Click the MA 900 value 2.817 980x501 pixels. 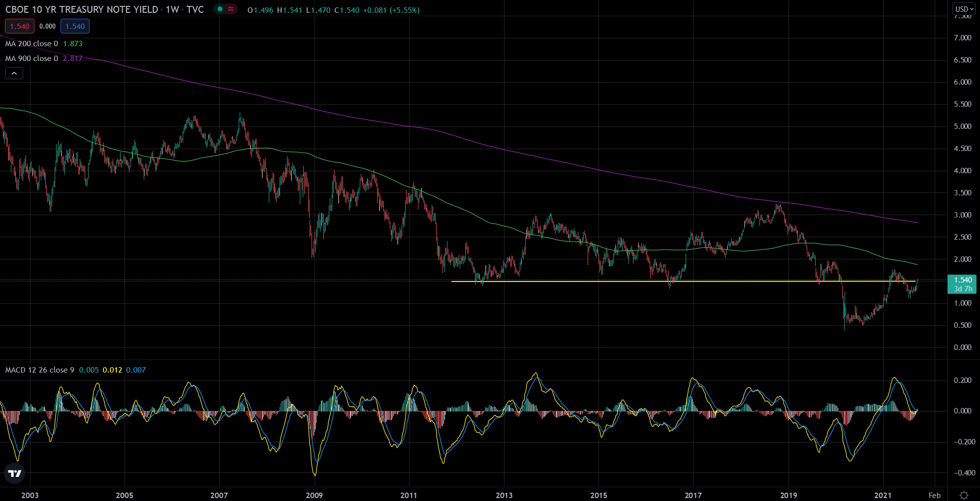click(73, 59)
